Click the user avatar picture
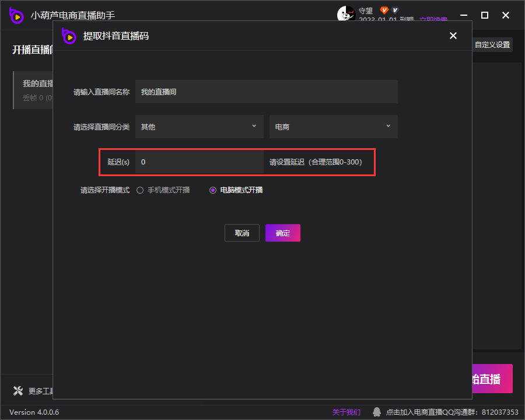 click(x=346, y=13)
